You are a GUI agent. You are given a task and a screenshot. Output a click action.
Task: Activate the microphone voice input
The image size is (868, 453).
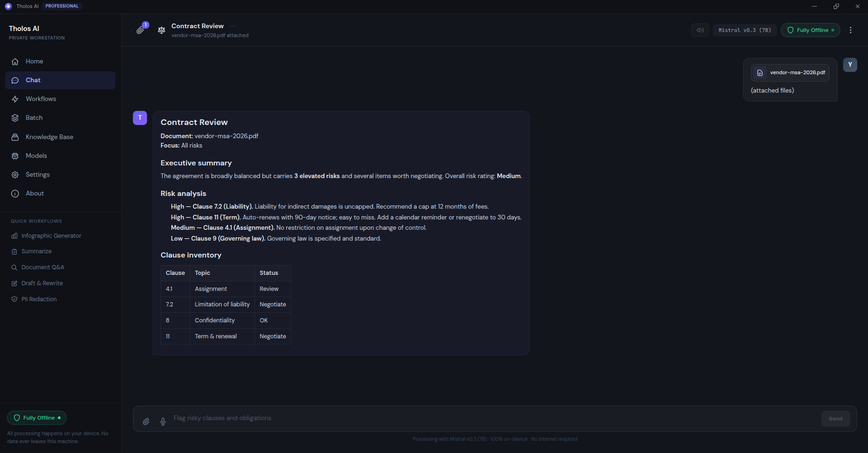coord(163,422)
